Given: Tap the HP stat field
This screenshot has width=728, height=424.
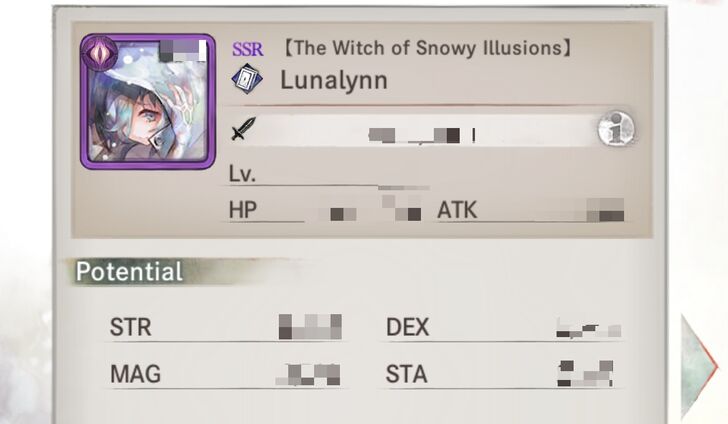Looking at the screenshot, I should click(325, 210).
